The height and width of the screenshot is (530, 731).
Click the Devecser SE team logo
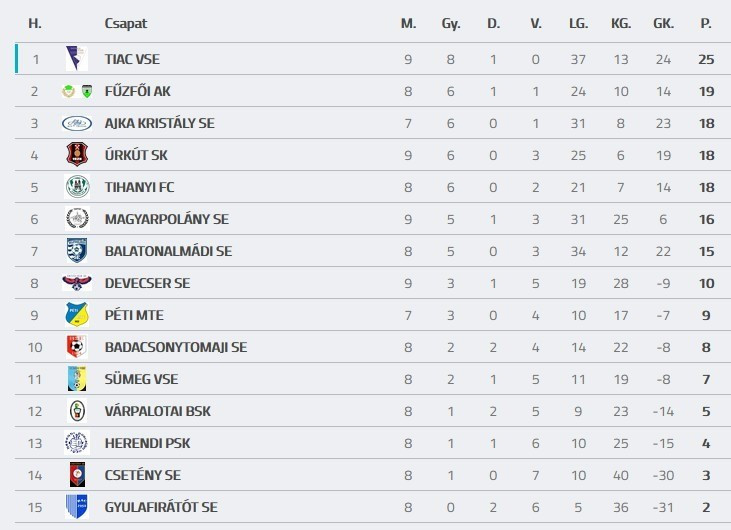[76, 283]
